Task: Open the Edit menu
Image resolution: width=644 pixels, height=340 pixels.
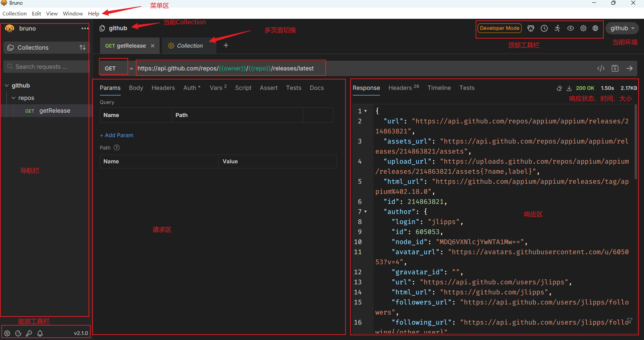Action: point(36,14)
